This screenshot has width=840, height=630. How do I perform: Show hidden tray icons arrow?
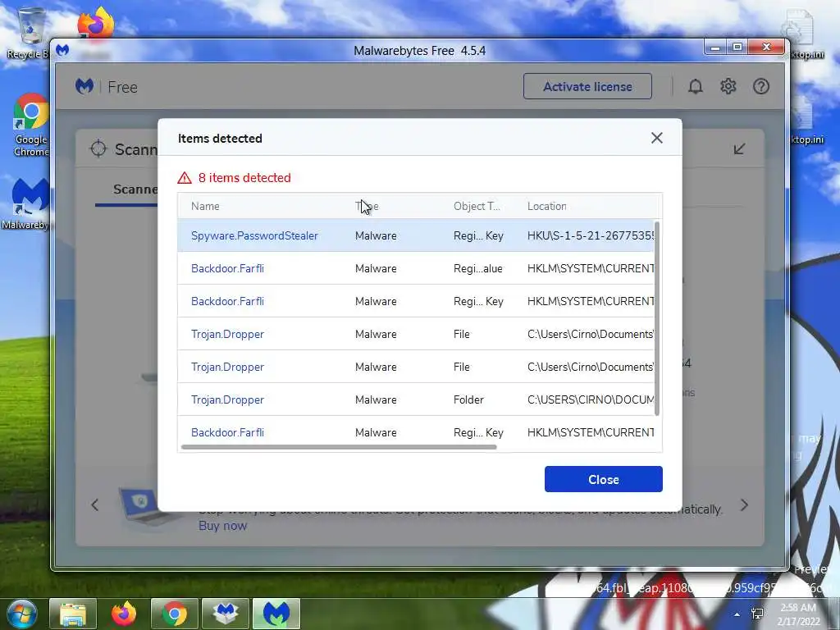[737, 614]
